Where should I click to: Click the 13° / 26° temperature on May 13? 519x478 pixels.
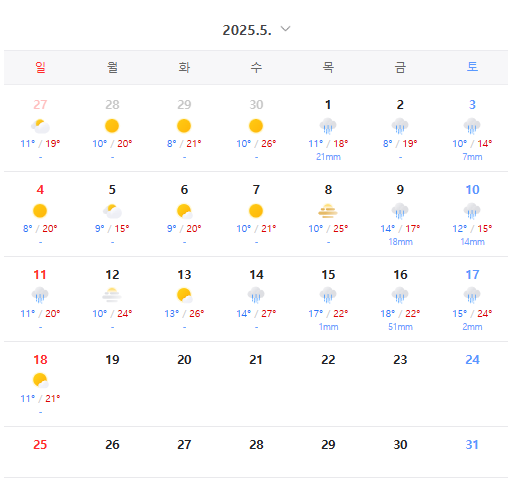click(184, 314)
